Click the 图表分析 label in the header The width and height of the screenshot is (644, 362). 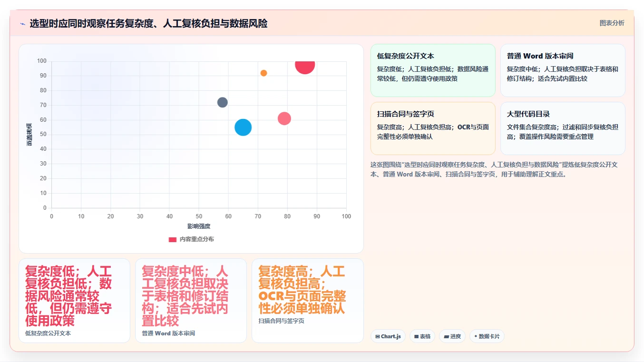pos(612,23)
